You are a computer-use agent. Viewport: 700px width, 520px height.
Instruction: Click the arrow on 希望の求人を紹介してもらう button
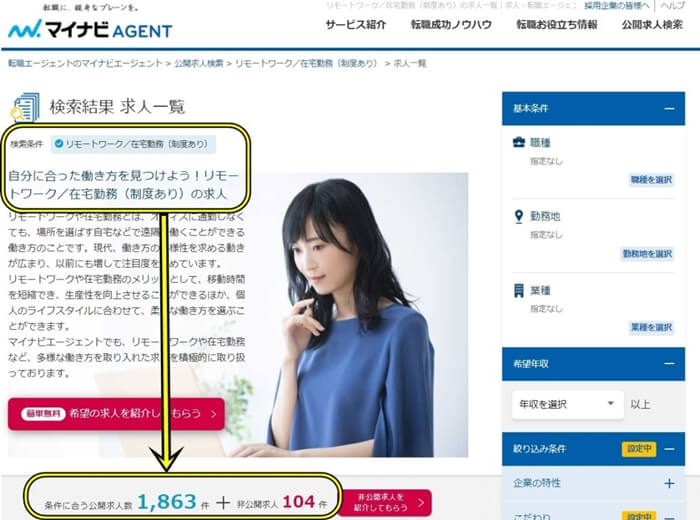(x=213, y=414)
